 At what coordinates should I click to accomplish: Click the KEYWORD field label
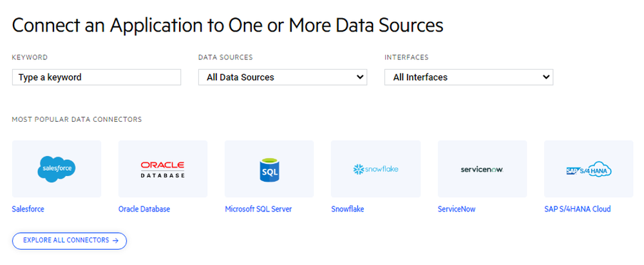tap(30, 57)
